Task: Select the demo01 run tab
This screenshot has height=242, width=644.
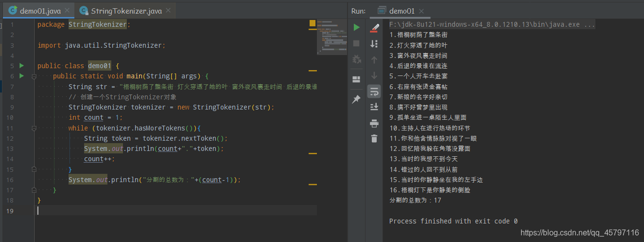Action: (x=402, y=11)
